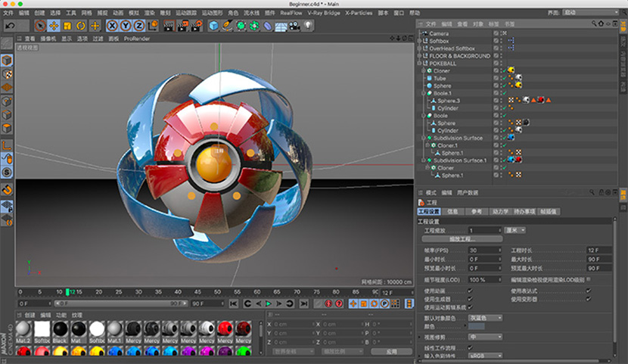Select the Mat.2 material thumbnail
The image size is (628, 364).
point(23,332)
